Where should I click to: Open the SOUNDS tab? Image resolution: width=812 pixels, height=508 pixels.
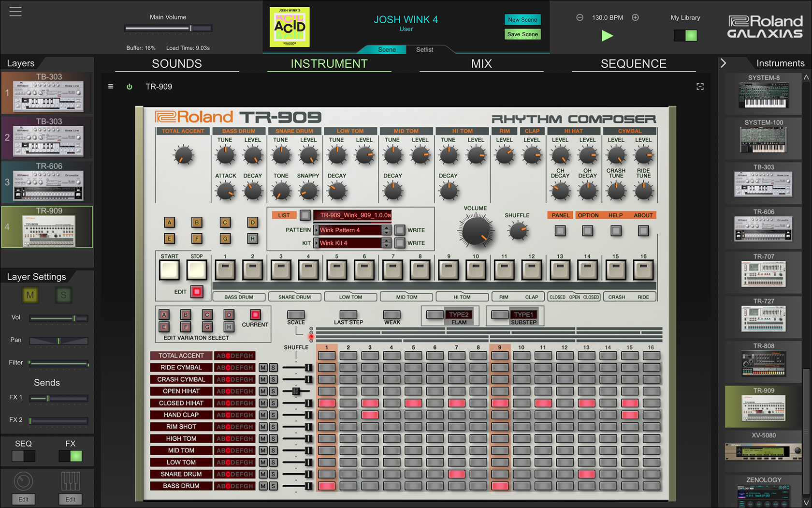pos(177,63)
